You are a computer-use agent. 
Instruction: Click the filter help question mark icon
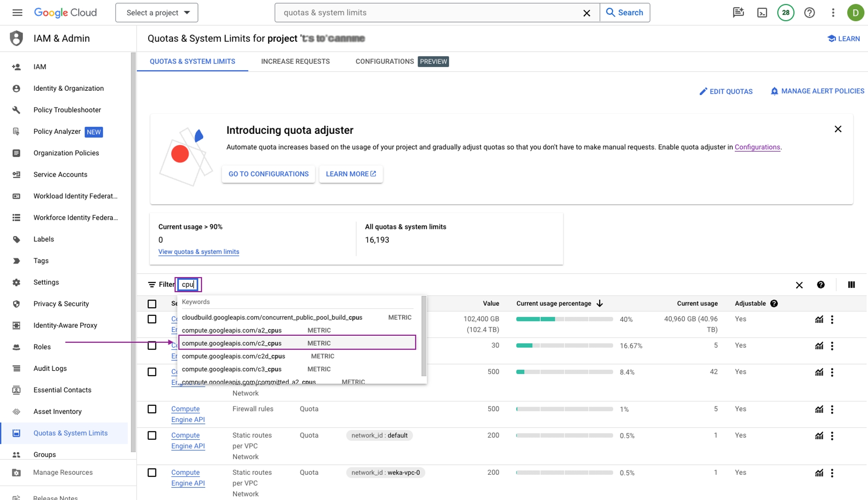pos(820,285)
